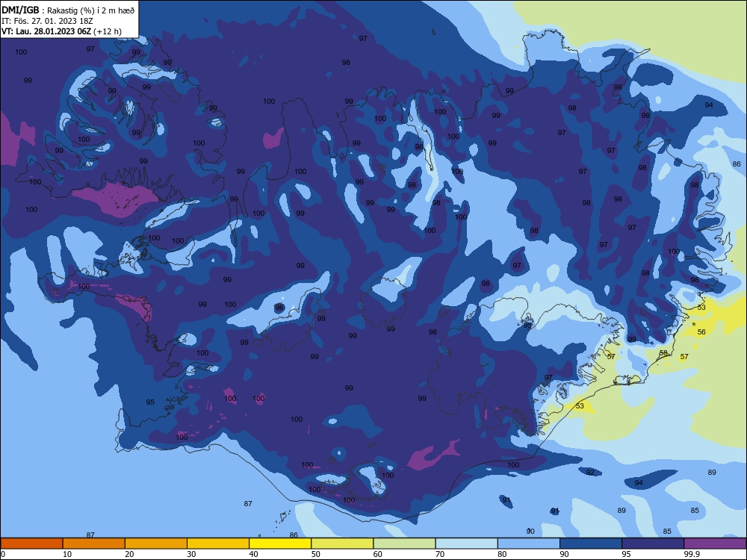Click the dark orange 0–10 legend swatch
This screenshot has width=747, height=560.
(31, 544)
